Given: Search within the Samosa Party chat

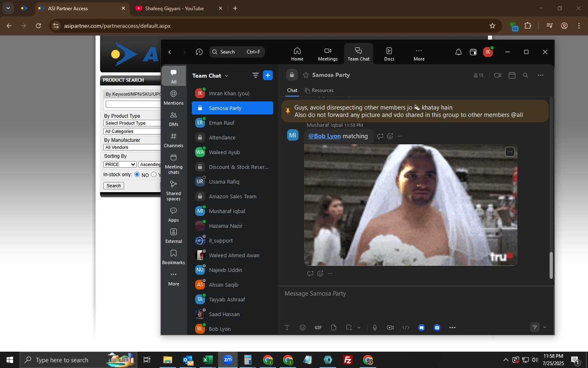Looking at the screenshot, I should (x=526, y=75).
